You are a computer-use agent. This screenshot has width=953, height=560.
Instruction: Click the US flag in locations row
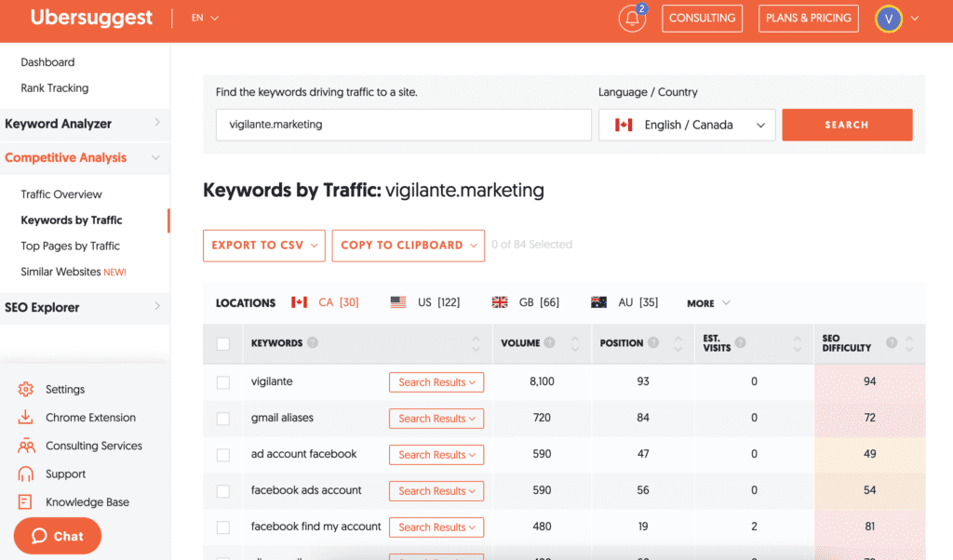(398, 302)
